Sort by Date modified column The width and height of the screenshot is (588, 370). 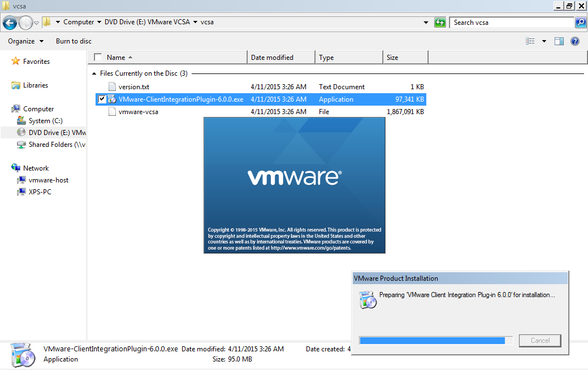[281, 57]
